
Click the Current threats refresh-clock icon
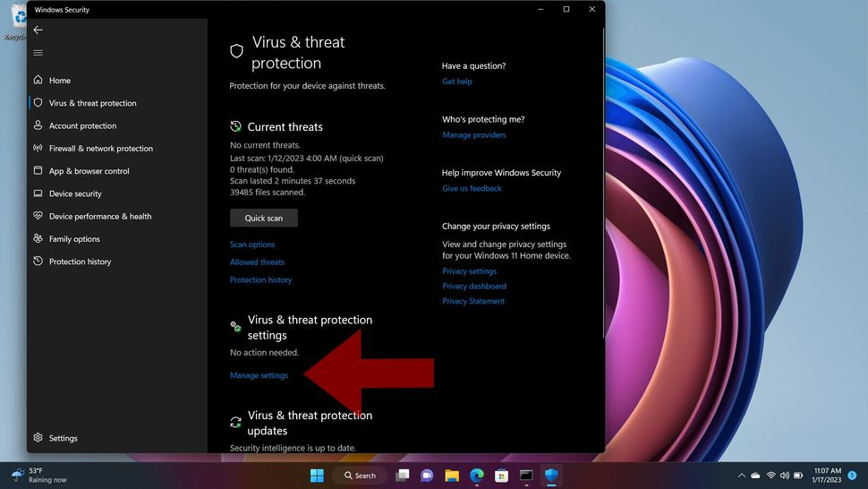pyautogui.click(x=236, y=126)
